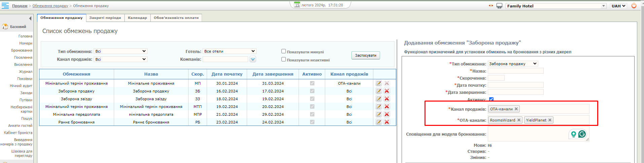Open Бронювання in the left sidebar
This screenshot has width=644, height=163.
point(22,50)
